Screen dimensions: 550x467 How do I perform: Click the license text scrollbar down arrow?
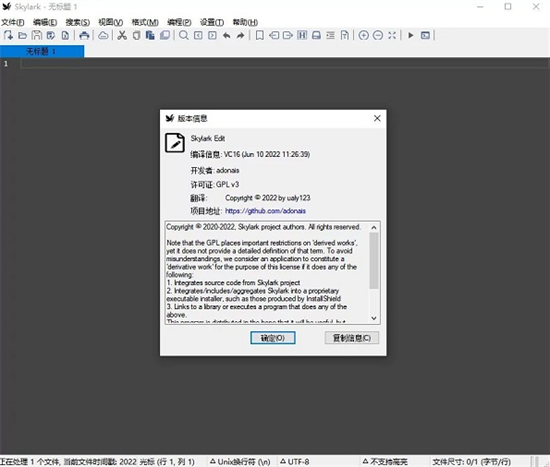(x=374, y=318)
